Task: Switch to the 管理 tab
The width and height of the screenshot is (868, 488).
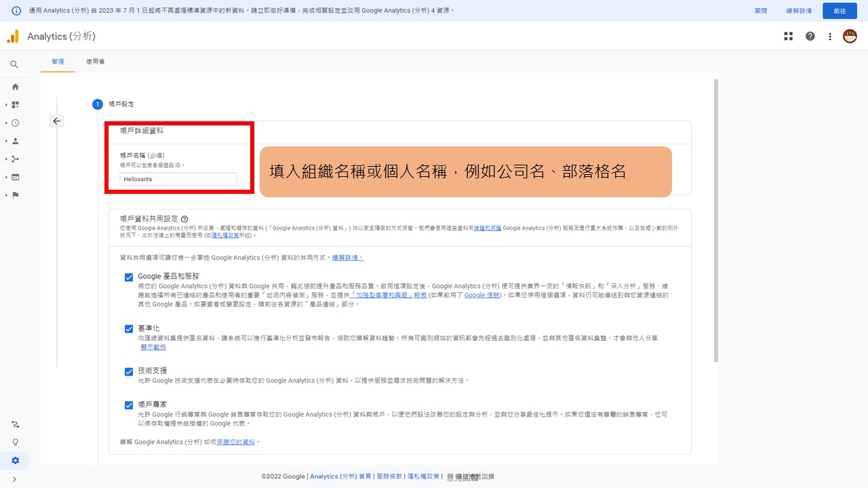Action: pos(58,62)
